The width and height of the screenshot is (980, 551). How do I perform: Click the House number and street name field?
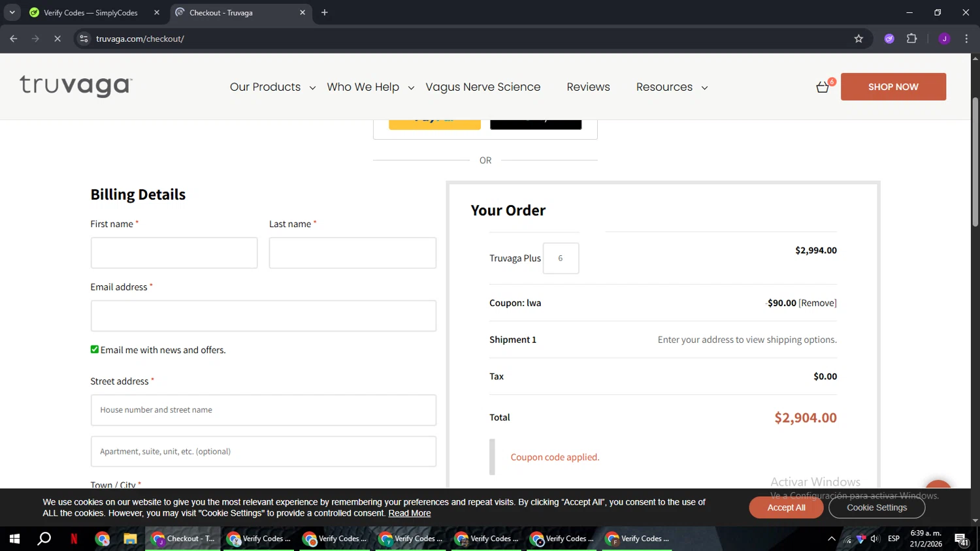263,410
